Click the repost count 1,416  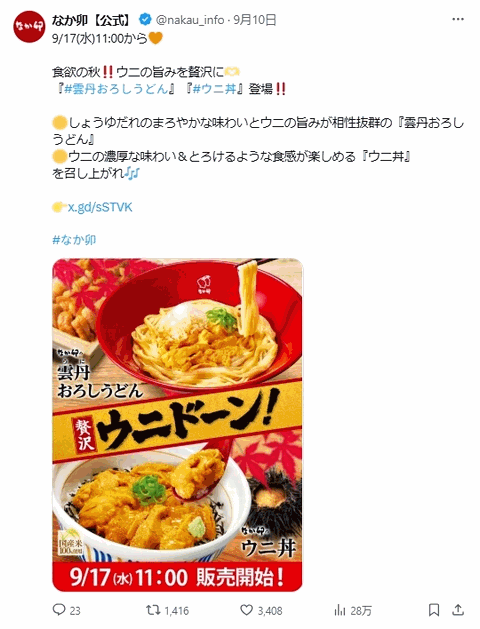pos(176,611)
